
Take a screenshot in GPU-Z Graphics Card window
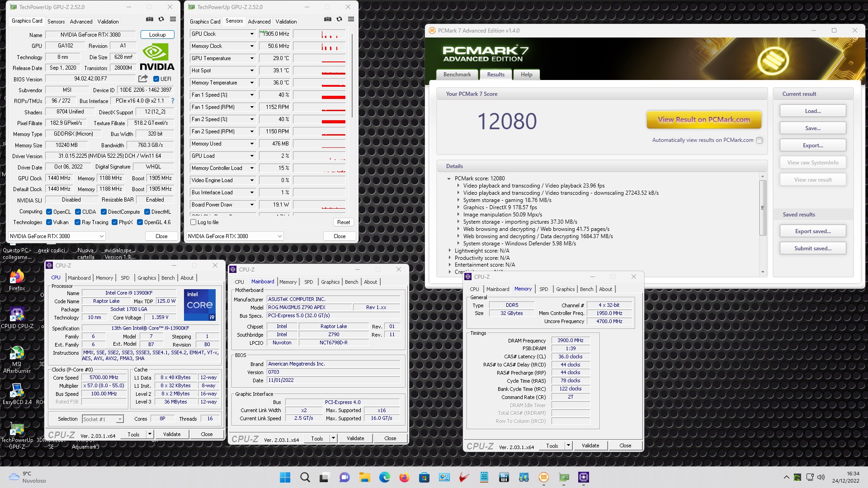149,19
